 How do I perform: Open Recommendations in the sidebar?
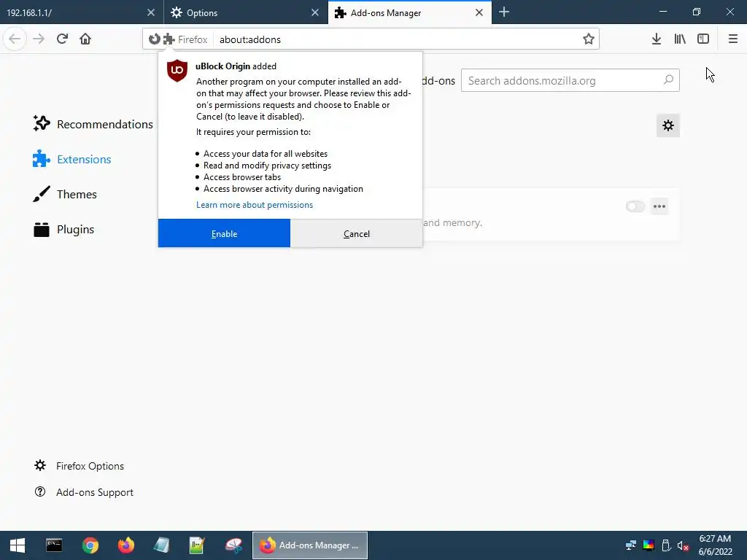(93, 124)
